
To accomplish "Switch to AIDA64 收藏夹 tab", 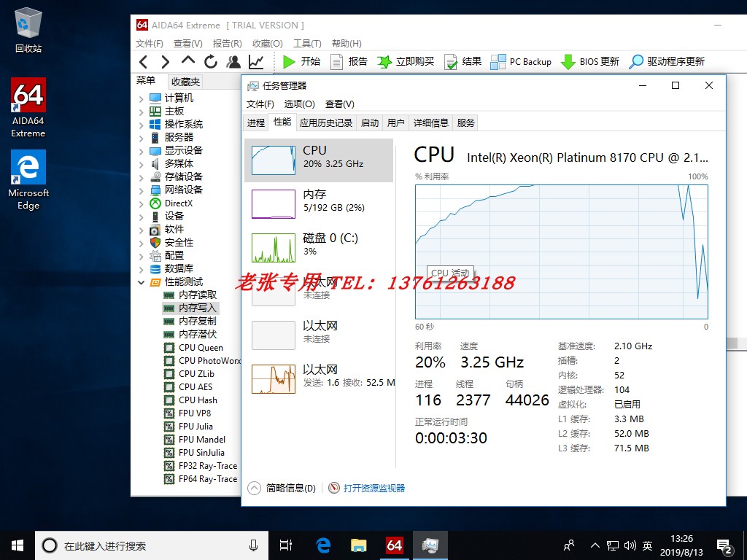I will click(185, 82).
